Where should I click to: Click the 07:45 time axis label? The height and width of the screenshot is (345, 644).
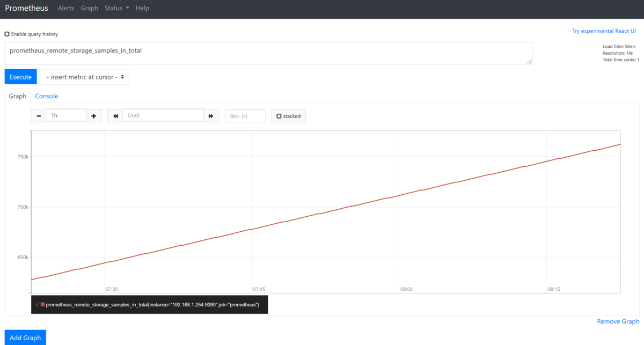pos(259,289)
